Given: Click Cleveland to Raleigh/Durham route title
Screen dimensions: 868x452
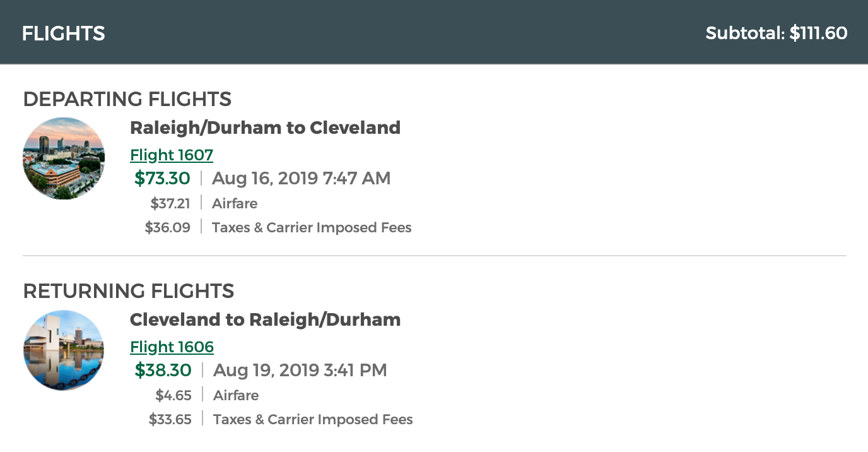Looking at the screenshot, I should point(265,319).
